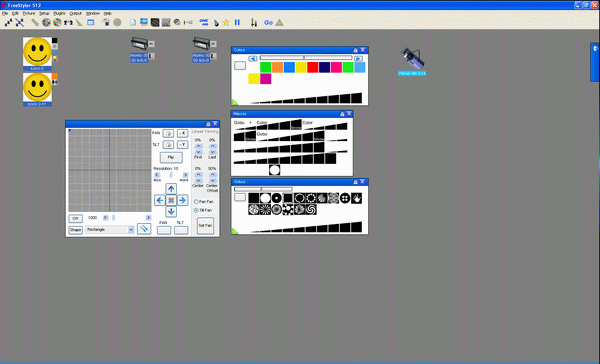This screenshot has height=364, width=600.
Task: Click the Set Fan button
Action: pyautogui.click(x=205, y=225)
